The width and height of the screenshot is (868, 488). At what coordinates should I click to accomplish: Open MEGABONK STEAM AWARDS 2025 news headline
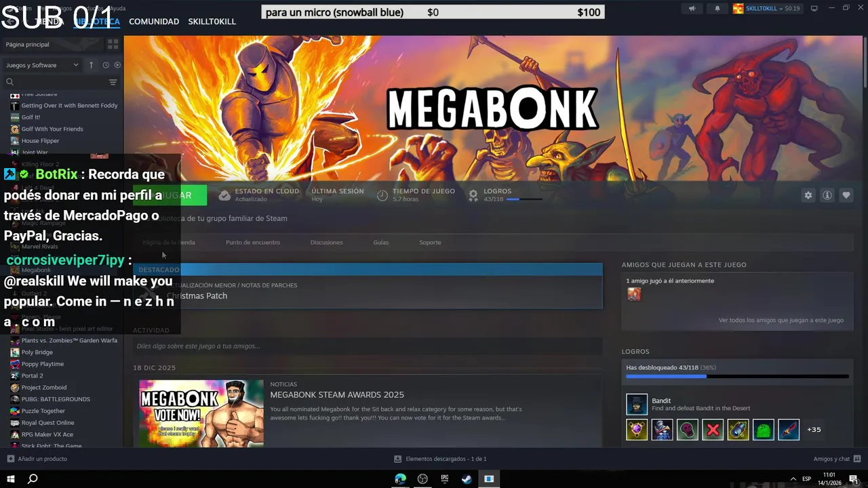337,394
